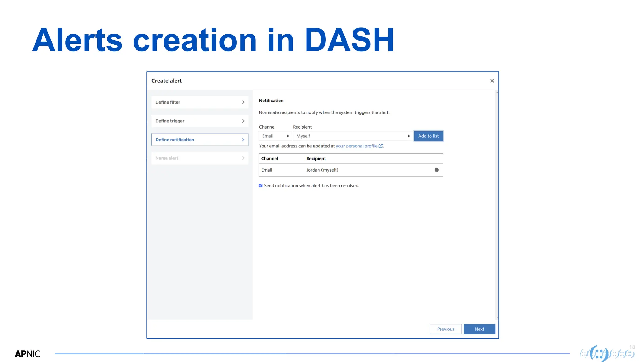This screenshot has width=644, height=362.
Task: Click the Add to list button
Action: [x=428, y=136]
